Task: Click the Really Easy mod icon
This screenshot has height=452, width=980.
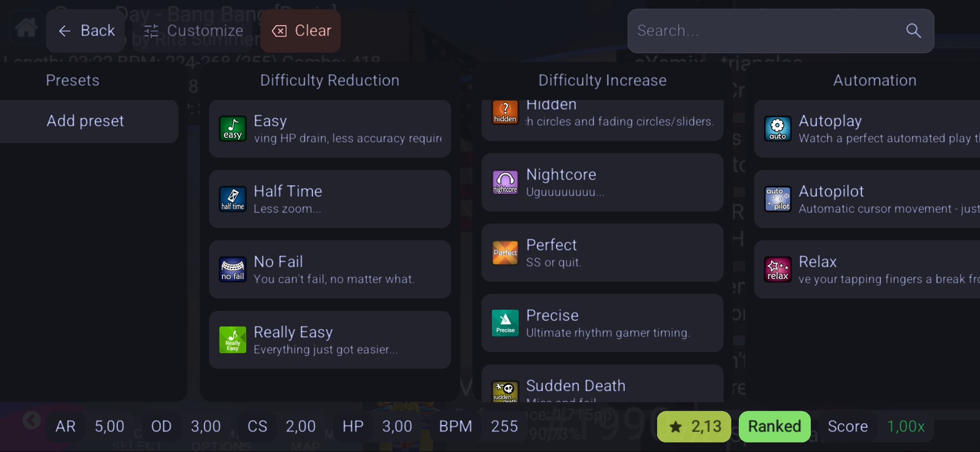Action: coord(232,340)
